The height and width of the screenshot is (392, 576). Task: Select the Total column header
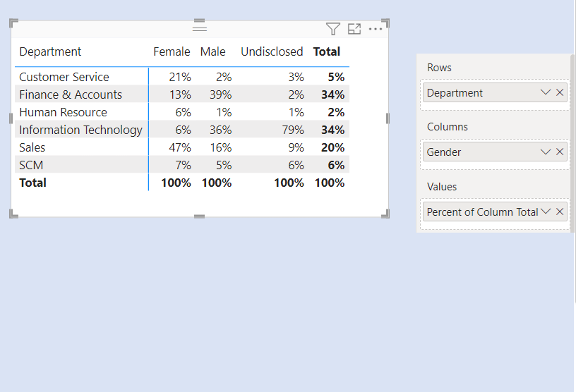click(x=327, y=51)
